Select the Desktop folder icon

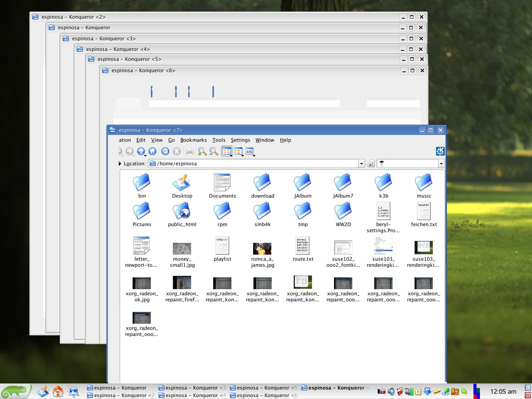click(x=182, y=182)
